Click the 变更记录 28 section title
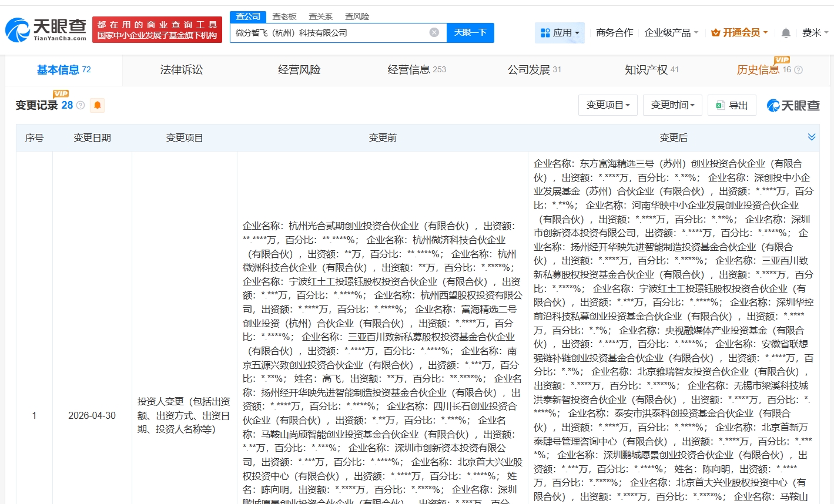 [44, 105]
